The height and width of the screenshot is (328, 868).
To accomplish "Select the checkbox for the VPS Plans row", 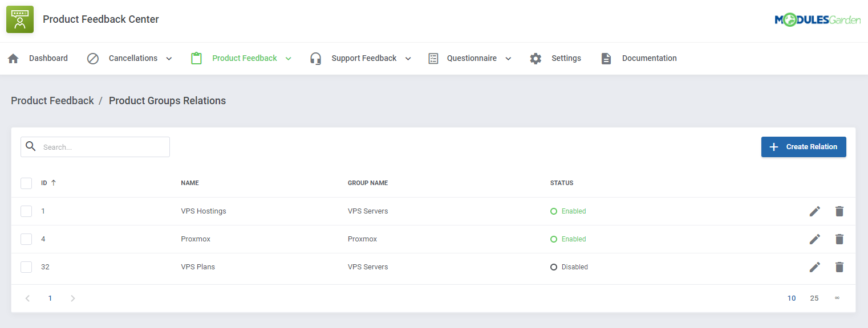I will pyautogui.click(x=26, y=266).
